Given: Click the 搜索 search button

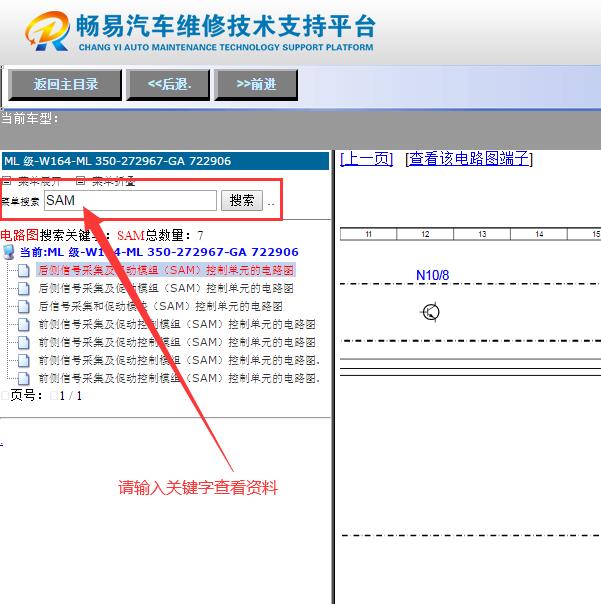Looking at the screenshot, I should 242,200.
